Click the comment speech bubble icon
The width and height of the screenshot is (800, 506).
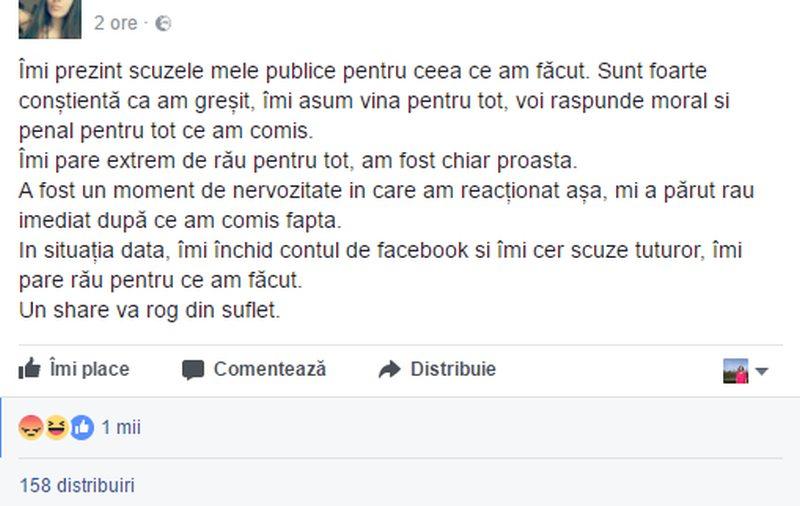pos(193,370)
